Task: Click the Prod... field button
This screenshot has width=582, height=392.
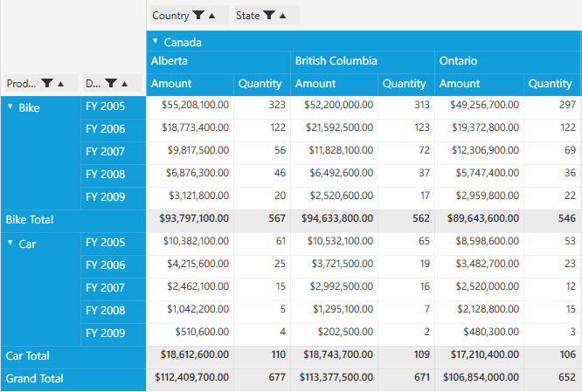Action: pyautogui.click(x=39, y=83)
